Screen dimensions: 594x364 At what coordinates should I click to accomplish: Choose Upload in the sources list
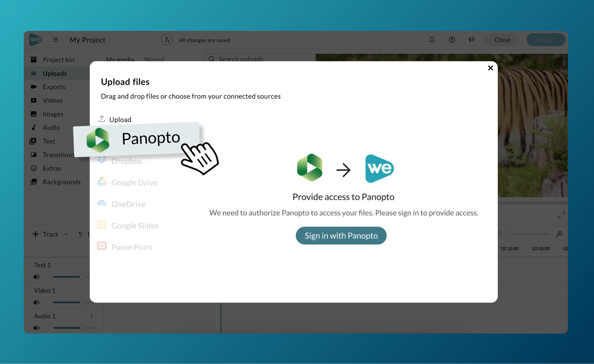click(115, 119)
